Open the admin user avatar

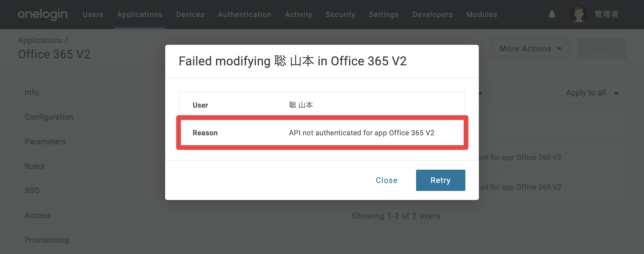click(578, 14)
